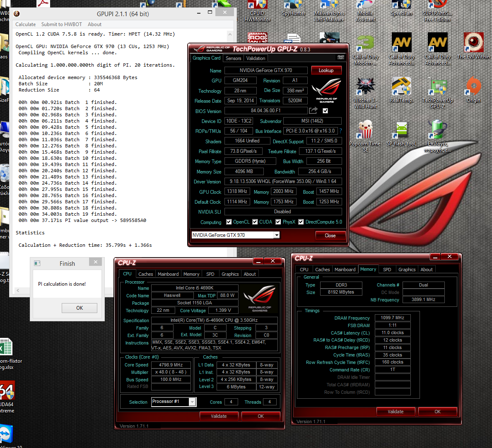Open Caches tab in left CPU-Z window
The height and width of the screenshot is (448, 492).
(x=146, y=274)
